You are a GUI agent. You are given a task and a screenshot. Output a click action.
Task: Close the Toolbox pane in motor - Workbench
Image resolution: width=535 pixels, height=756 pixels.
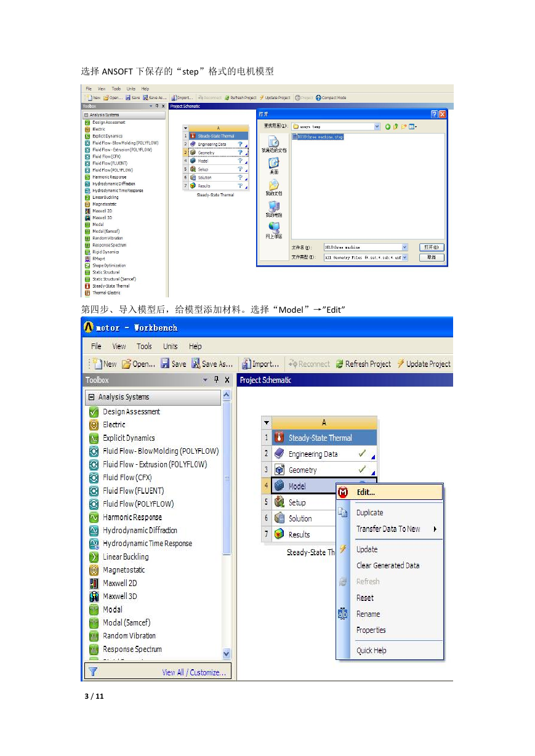point(227,380)
